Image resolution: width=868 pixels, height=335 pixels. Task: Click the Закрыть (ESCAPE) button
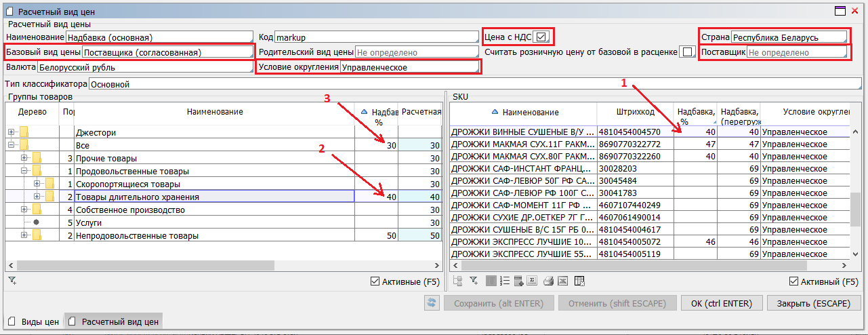[814, 303]
